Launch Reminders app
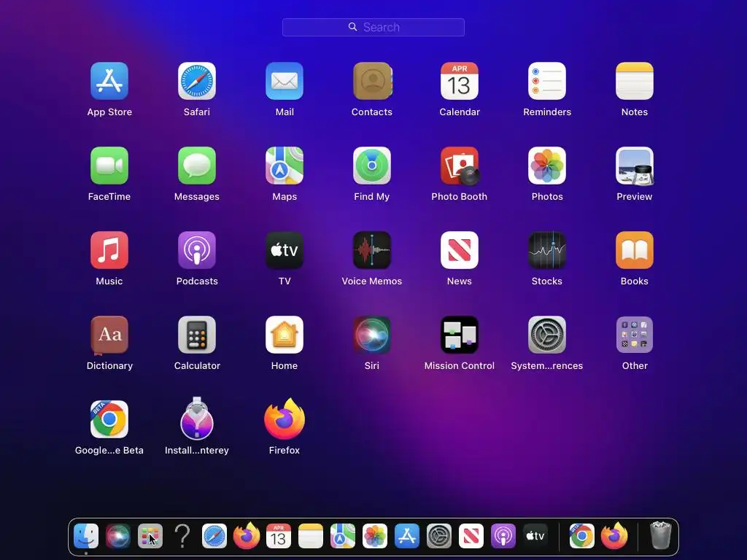This screenshot has width=747, height=560. (x=547, y=81)
